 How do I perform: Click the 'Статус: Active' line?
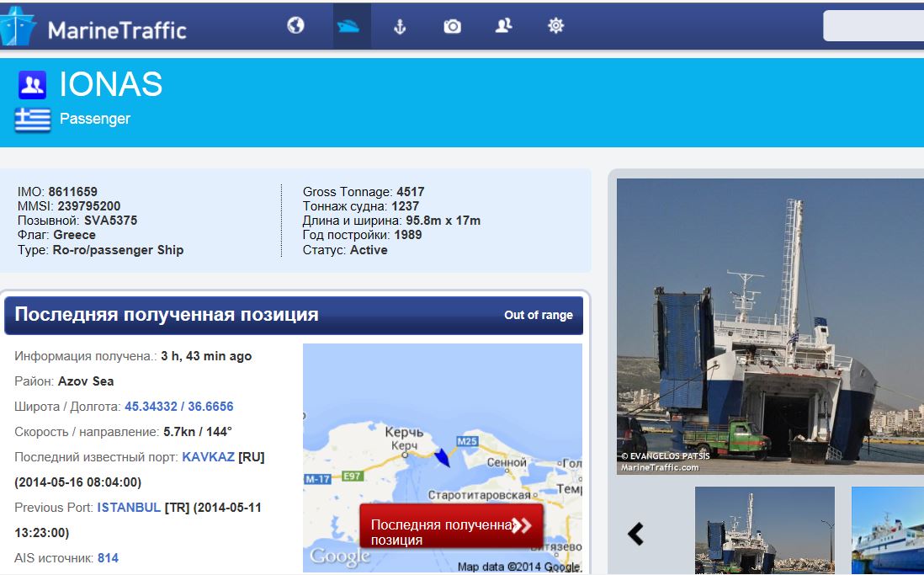pyautogui.click(x=345, y=250)
